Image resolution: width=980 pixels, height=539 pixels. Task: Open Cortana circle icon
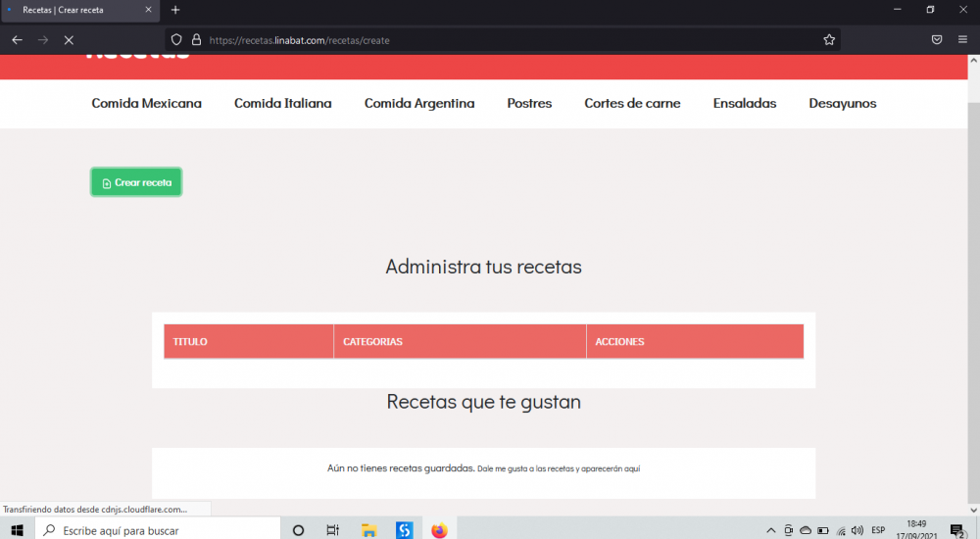pyautogui.click(x=298, y=530)
